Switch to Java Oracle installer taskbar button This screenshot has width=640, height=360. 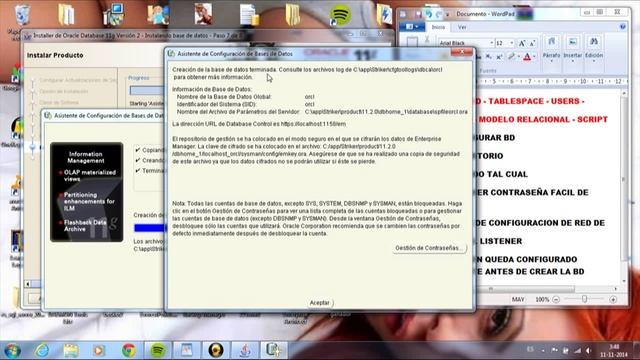(244, 350)
